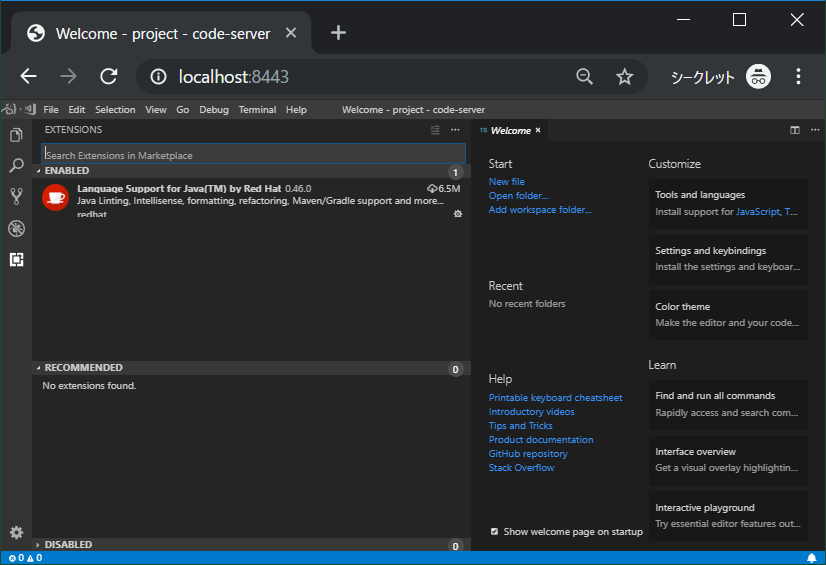Select Language Support for Java extension title

[179, 189]
